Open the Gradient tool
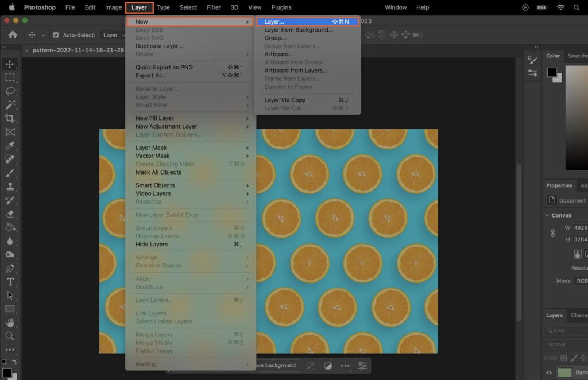 click(x=10, y=226)
